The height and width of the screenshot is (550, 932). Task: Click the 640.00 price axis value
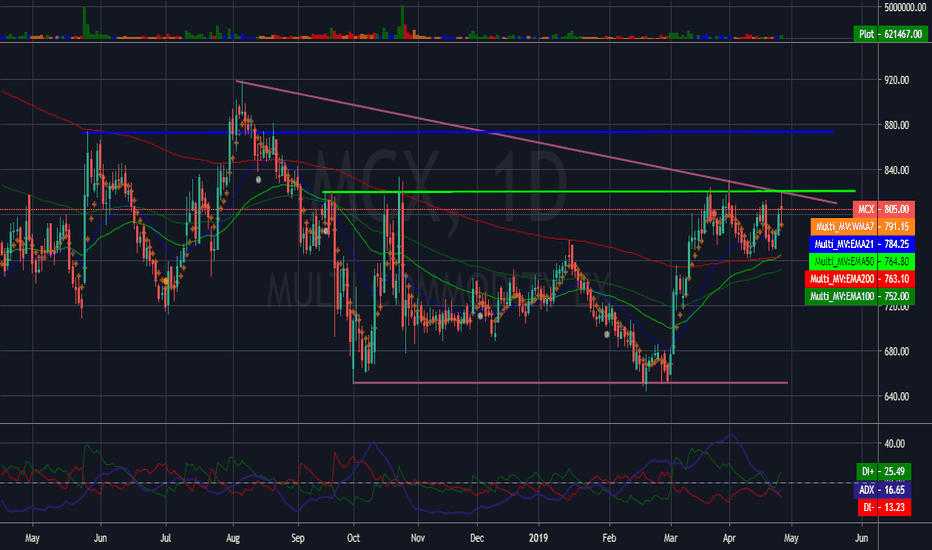[896, 397]
